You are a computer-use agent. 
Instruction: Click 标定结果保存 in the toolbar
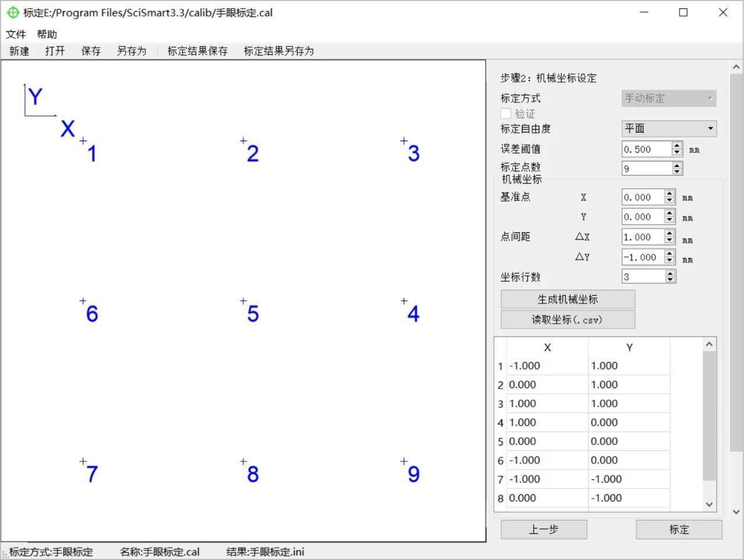197,51
